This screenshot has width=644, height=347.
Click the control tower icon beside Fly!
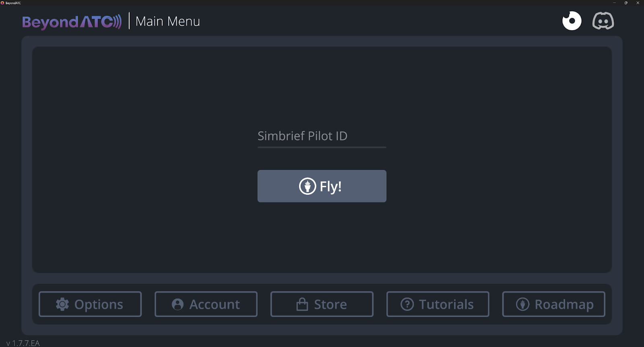[308, 186]
